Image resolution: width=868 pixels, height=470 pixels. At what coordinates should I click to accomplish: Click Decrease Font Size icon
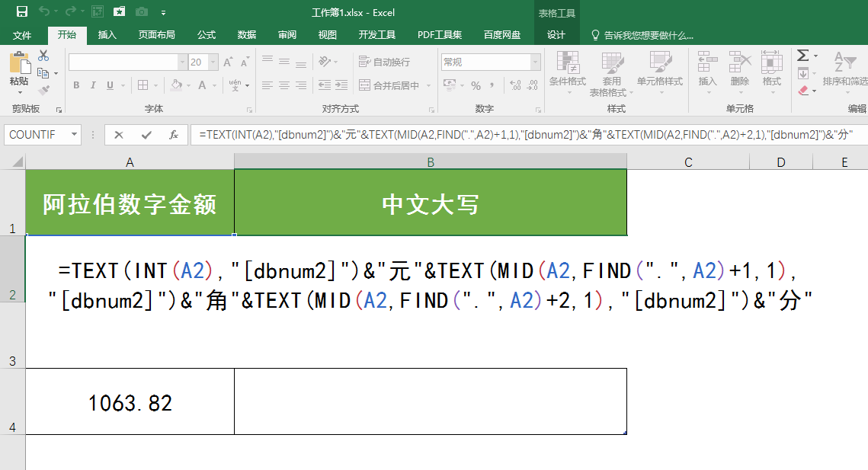(x=245, y=62)
